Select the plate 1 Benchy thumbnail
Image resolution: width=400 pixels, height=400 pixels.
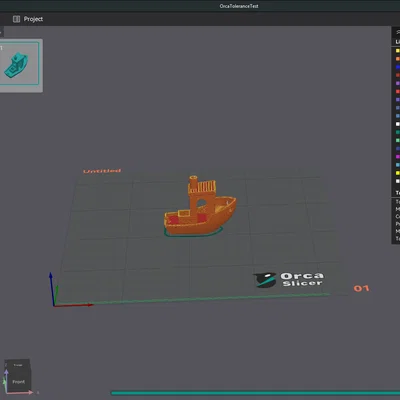click(19, 64)
